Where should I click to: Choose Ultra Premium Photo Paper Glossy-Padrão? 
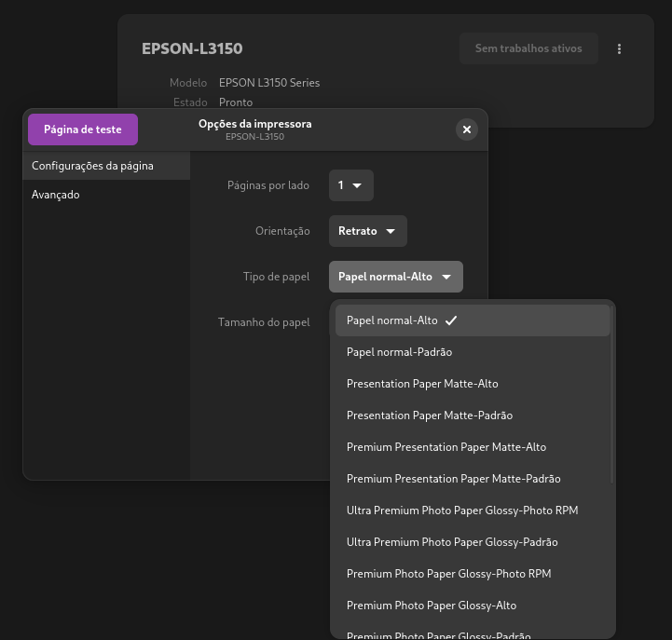click(473, 542)
